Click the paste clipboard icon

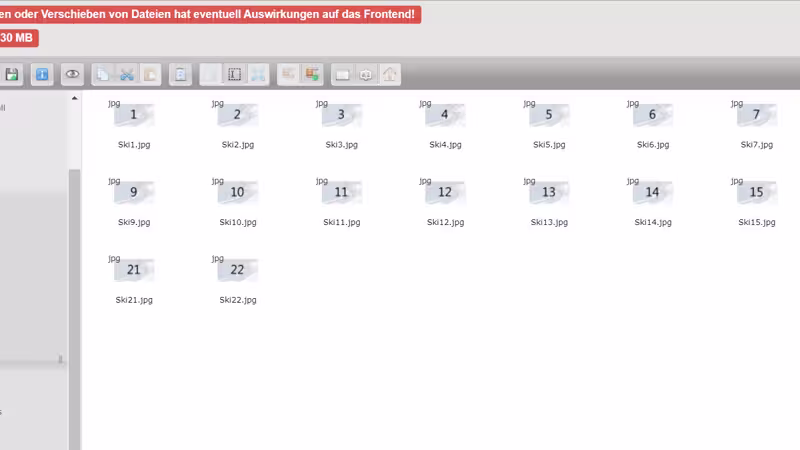point(150,74)
